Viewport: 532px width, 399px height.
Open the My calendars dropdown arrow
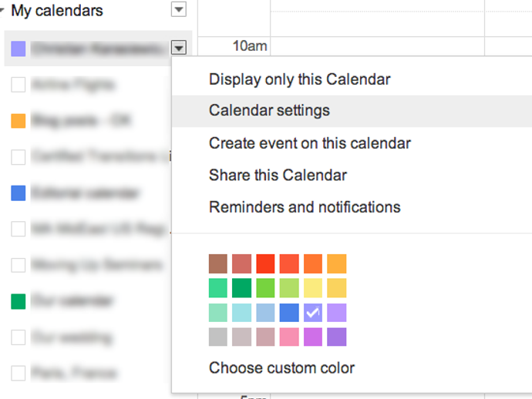click(x=179, y=10)
